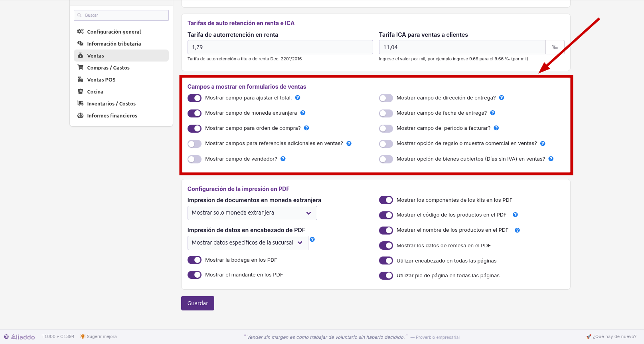
Task: Toggle 'Utilizar encabezado en todas las páginas'
Action: point(386,261)
